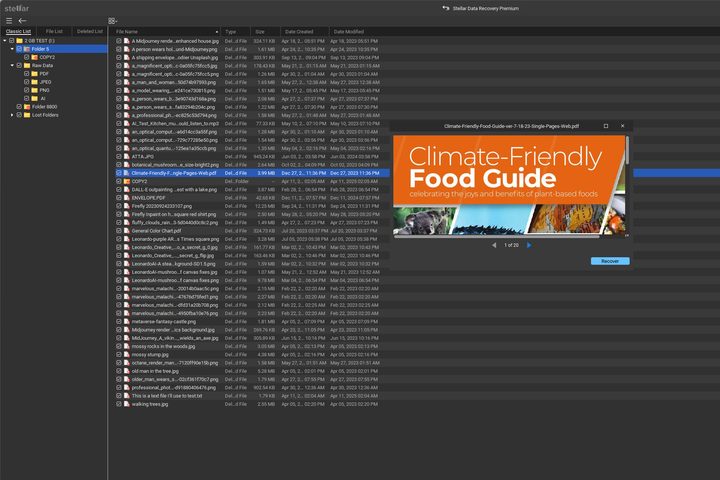Uncheck the JPEG folder checkbox
Screen dimensions: 720x480
[27, 82]
